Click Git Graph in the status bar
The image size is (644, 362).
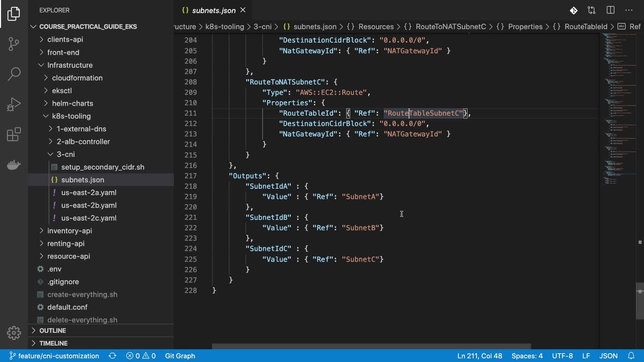click(x=180, y=356)
